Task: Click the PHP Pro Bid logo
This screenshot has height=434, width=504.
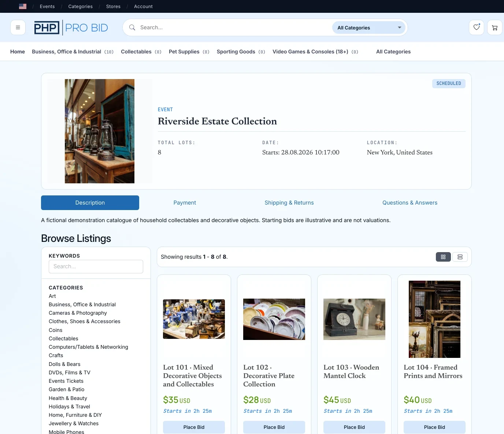Action: [71, 28]
